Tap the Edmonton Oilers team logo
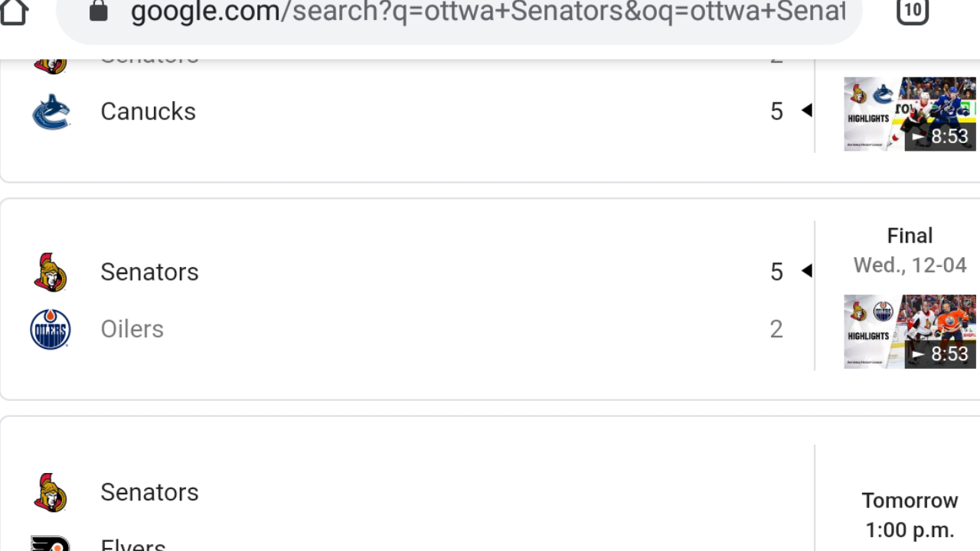The height and width of the screenshot is (551, 980). 51,329
